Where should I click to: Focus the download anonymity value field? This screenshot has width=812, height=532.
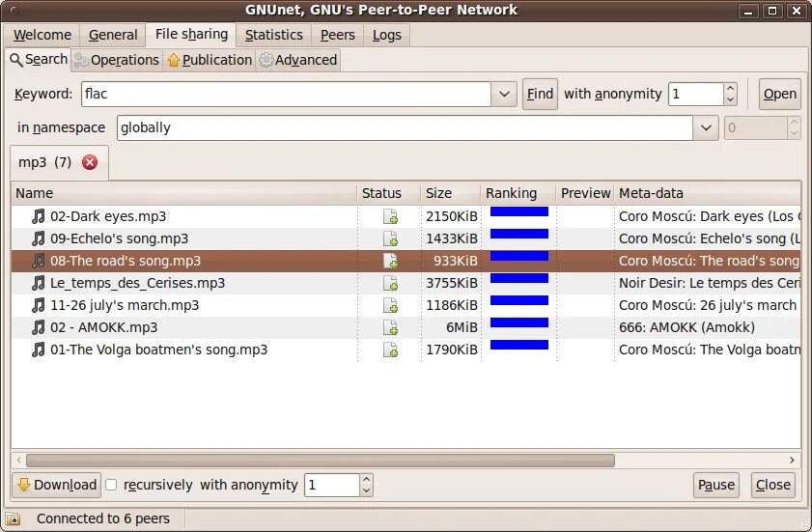click(x=332, y=485)
